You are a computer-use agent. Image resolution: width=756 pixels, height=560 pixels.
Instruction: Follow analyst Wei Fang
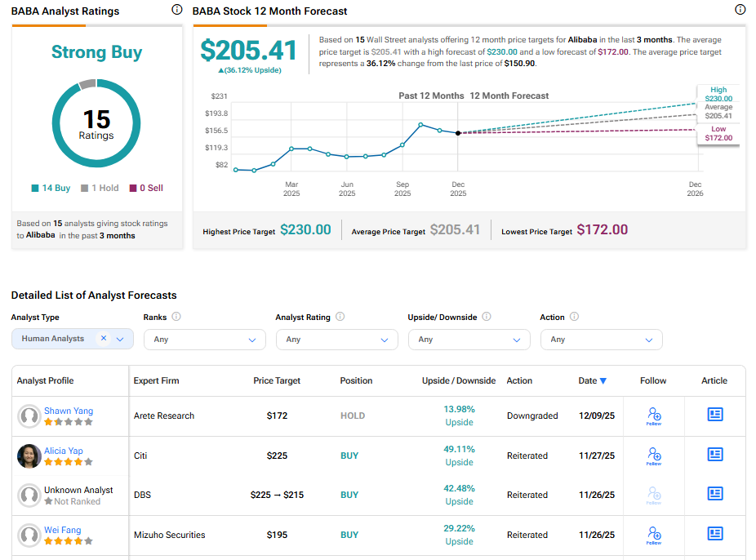[x=653, y=535]
